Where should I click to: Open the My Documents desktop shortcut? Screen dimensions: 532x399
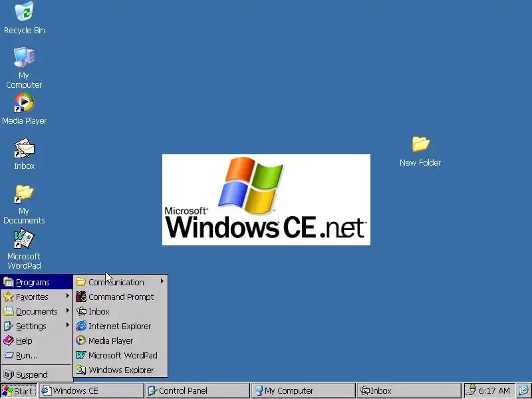24,204
